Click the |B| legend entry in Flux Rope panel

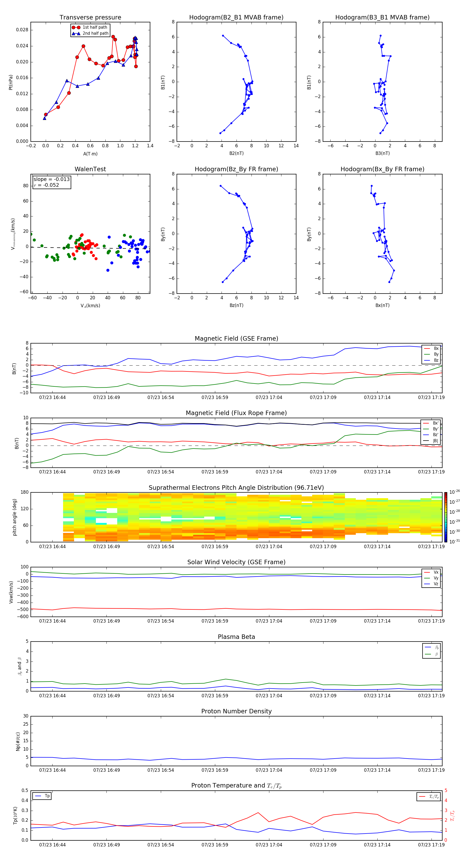click(431, 441)
